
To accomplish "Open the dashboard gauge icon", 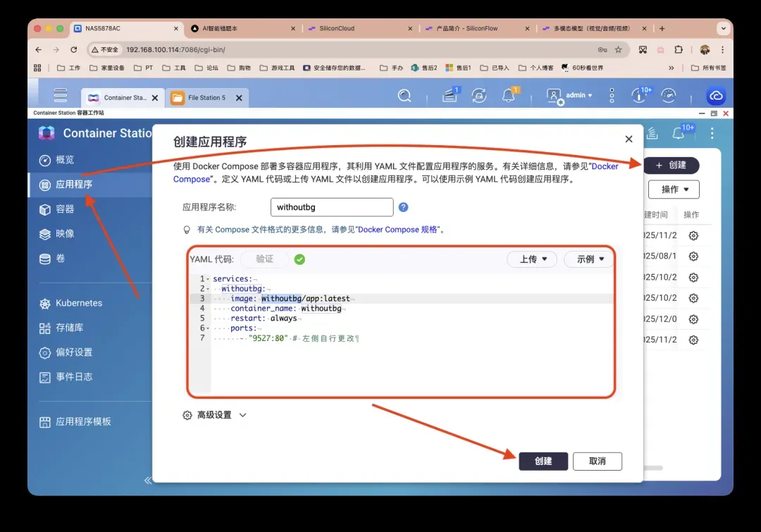I will pos(669,96).
